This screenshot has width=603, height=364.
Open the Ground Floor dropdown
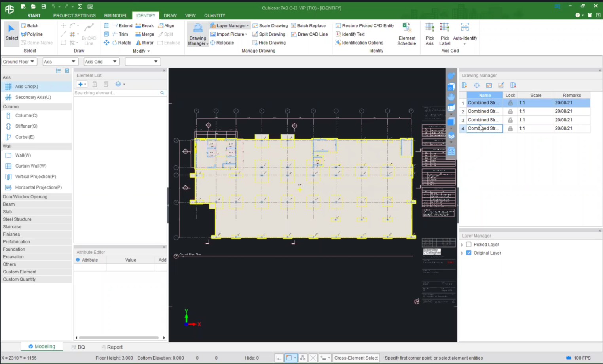[x=19, y=62]
